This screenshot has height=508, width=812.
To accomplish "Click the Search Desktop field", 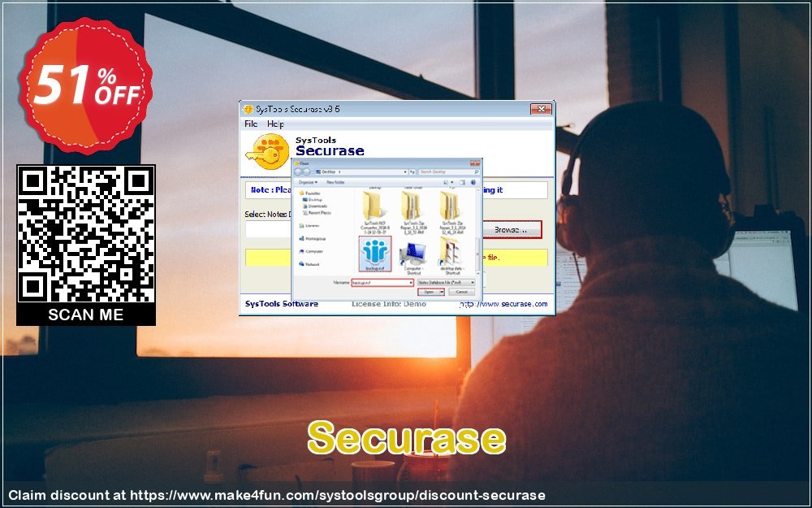I will pyautogui.click(x=449, y=172).
